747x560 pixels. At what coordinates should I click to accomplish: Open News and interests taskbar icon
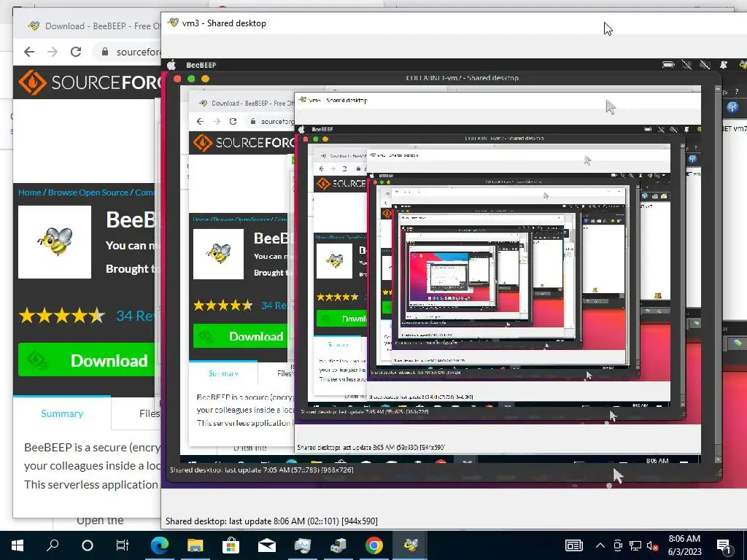tap(573, 545)
